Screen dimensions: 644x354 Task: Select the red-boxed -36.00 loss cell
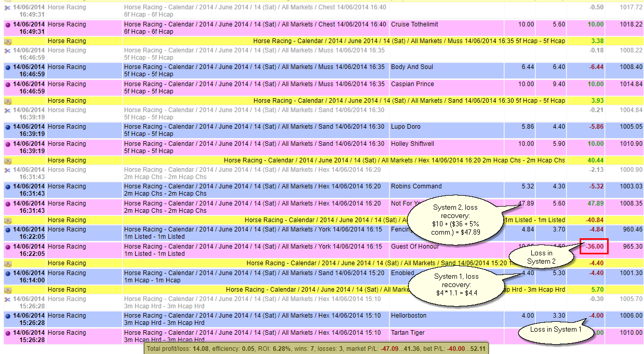(x=594, y=247)
